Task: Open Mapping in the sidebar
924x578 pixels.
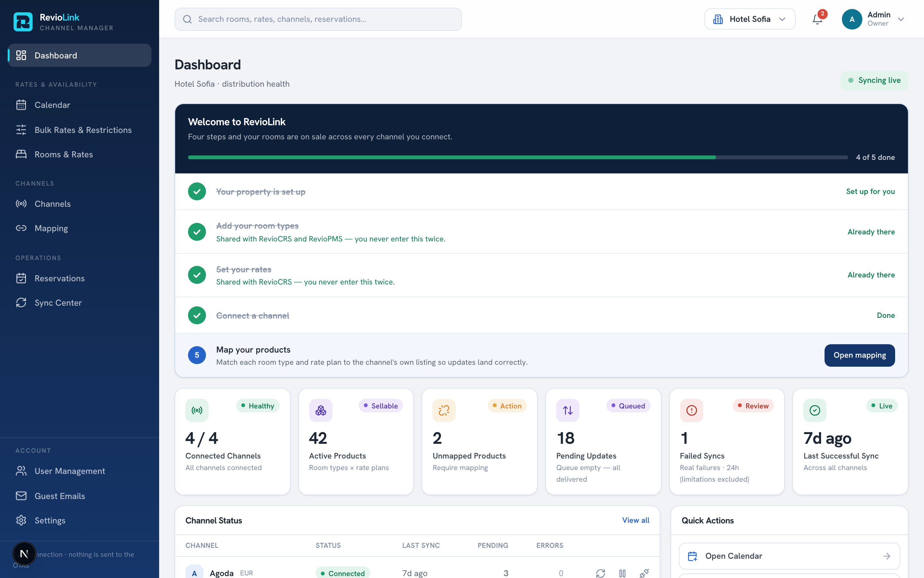Action: click(80, 228)
